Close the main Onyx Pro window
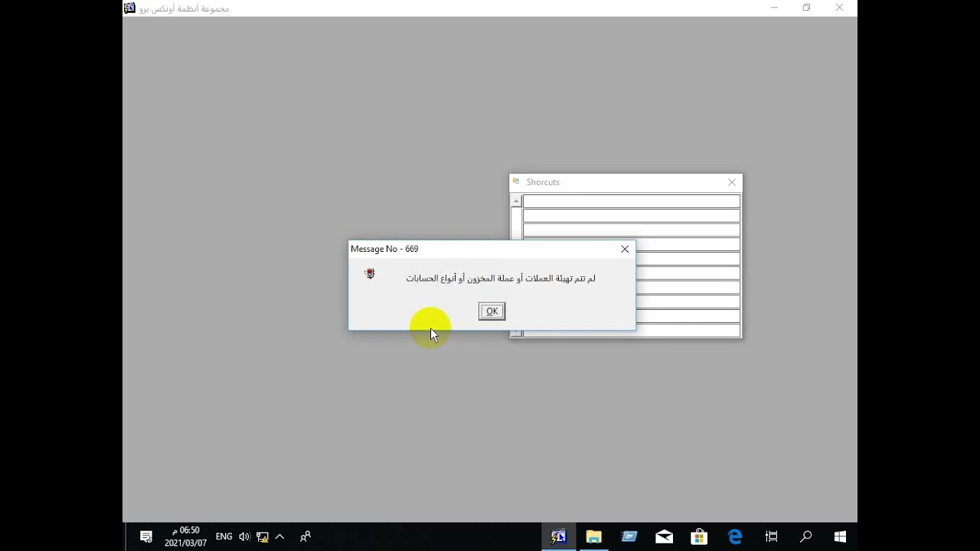The image size is (980, 551). pyautogui.click(x=839, y=8)
